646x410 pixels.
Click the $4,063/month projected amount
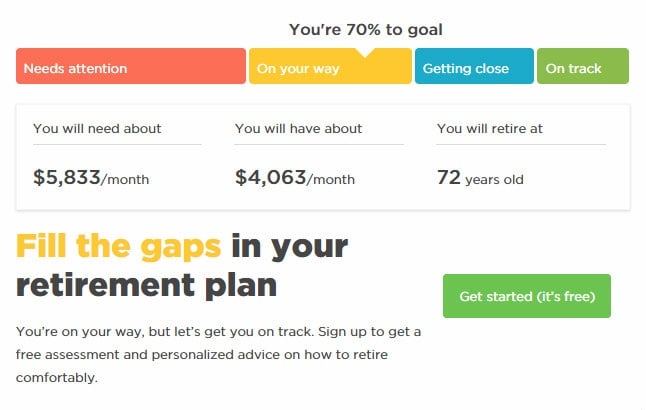295,178
